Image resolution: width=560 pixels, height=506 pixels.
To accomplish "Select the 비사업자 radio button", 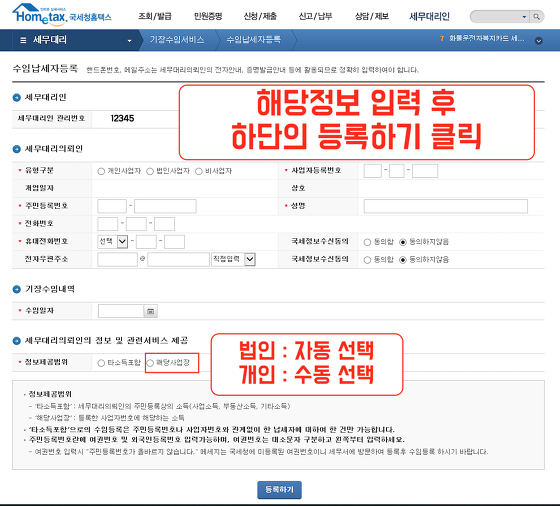I will click(x=199, y=171).
